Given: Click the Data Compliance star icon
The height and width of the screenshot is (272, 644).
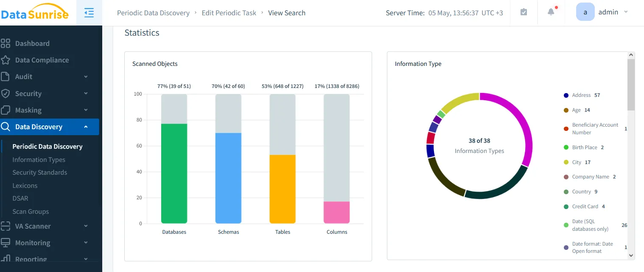Looking at the screenshot, I should tap(6, 60).
